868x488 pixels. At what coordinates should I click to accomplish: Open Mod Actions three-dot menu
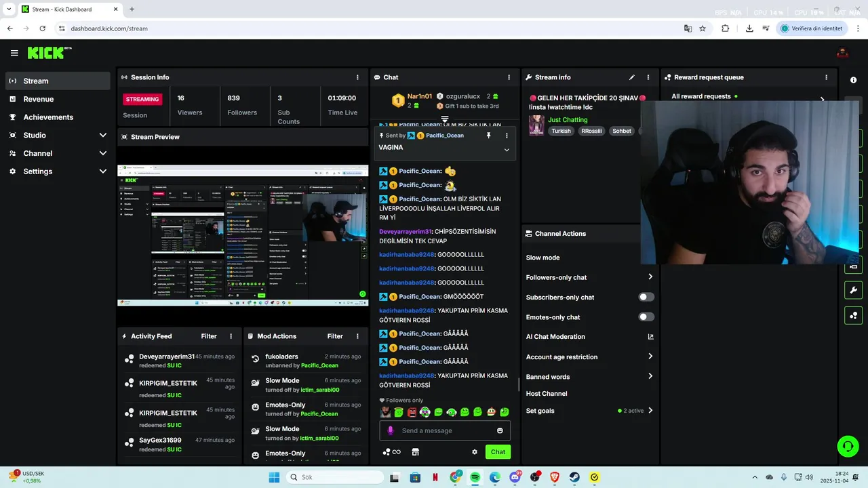click(357, 336)
